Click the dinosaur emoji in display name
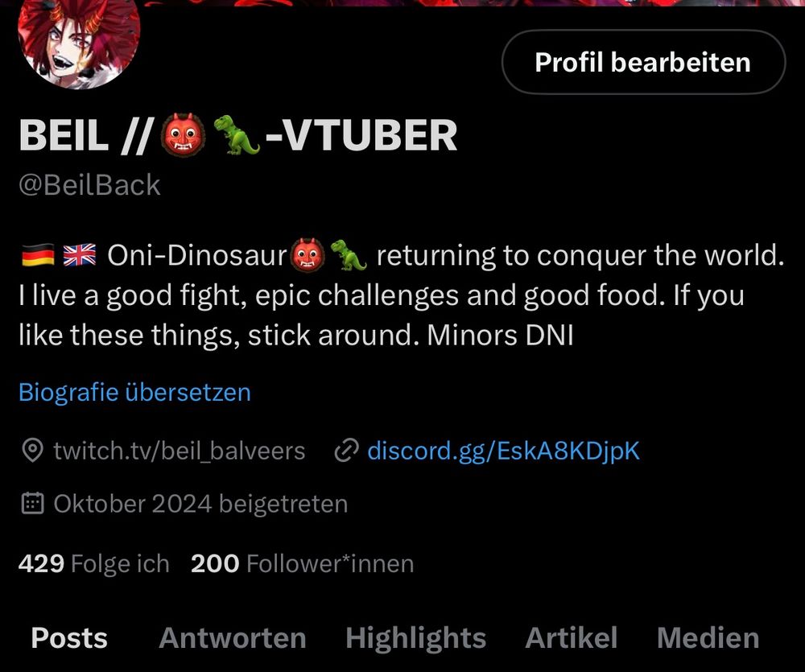Image resolution: width=805 pixels, height=672 pixels. pyautogui.click(x=237, y=135)
